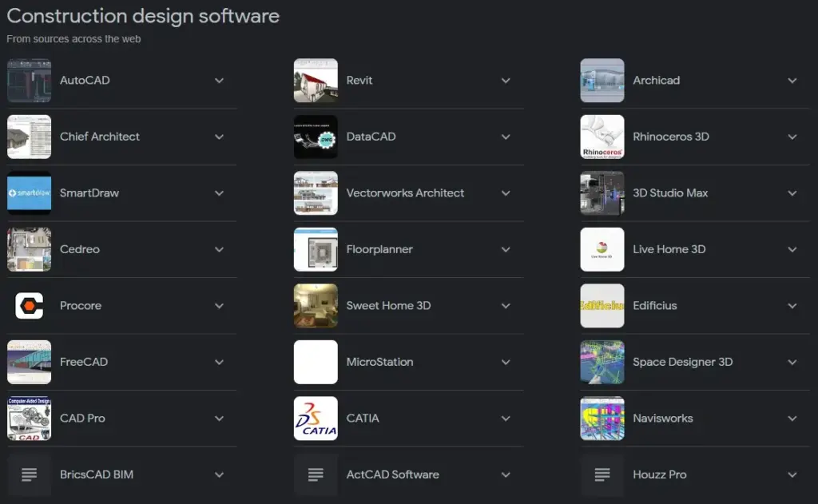Viewport: 818px width, 504px height.
Task: Select the Sweet Home 3D text
Action: [388, 306]
